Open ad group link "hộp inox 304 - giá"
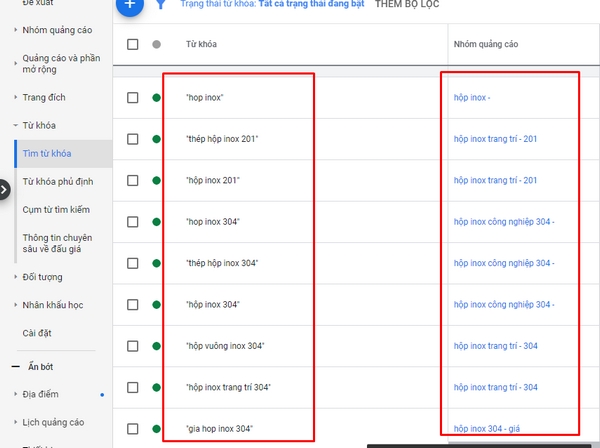600x448 pixels. pyautogui.click(x=487, y=429)
